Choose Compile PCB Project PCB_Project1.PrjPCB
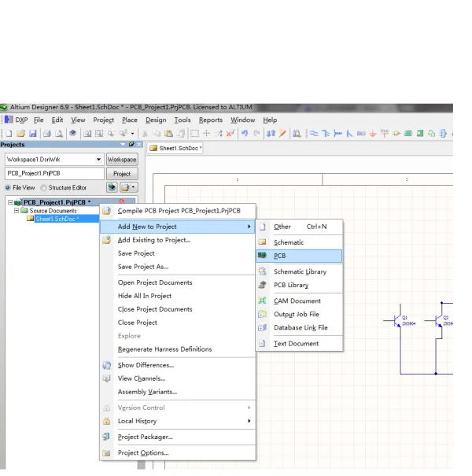Viewport: 472px width, 476px height. pos(178,211)
